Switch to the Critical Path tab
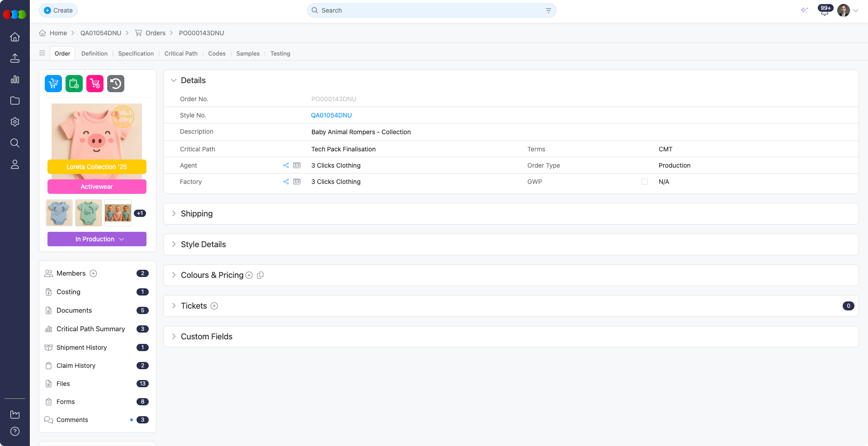The height and width of the screenshot is (446, 868). (x=181, y=53)
